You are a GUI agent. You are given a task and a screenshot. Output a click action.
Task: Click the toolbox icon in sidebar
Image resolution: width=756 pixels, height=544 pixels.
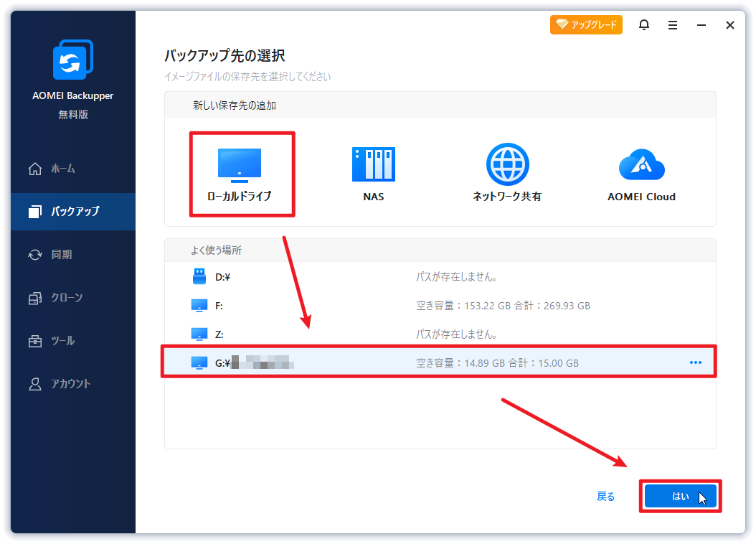35,341
